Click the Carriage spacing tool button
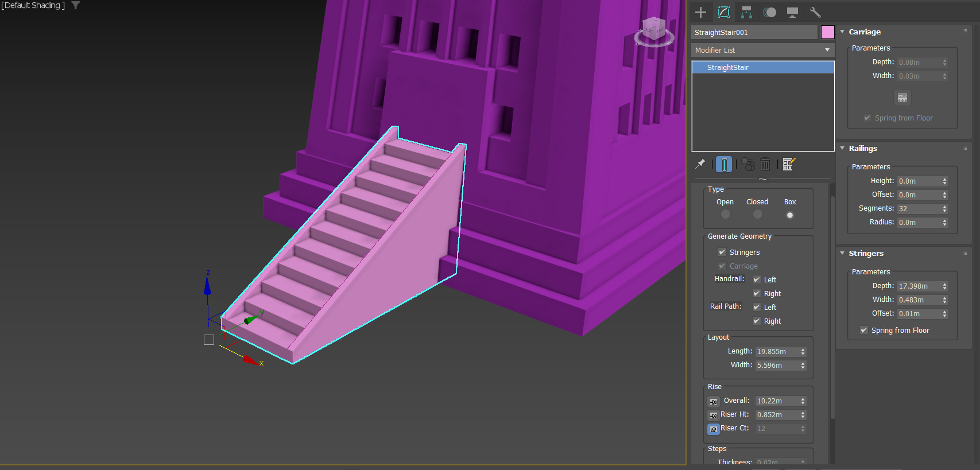The image size is (980, 470). click(902, 98)
